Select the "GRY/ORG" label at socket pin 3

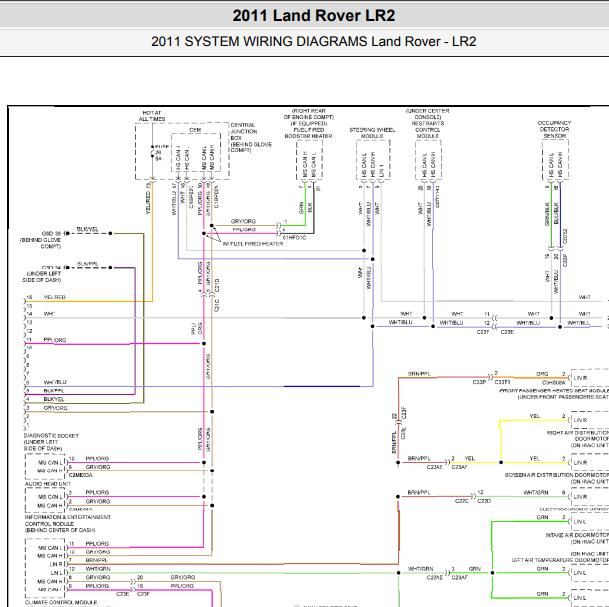[x=56, y=408]
